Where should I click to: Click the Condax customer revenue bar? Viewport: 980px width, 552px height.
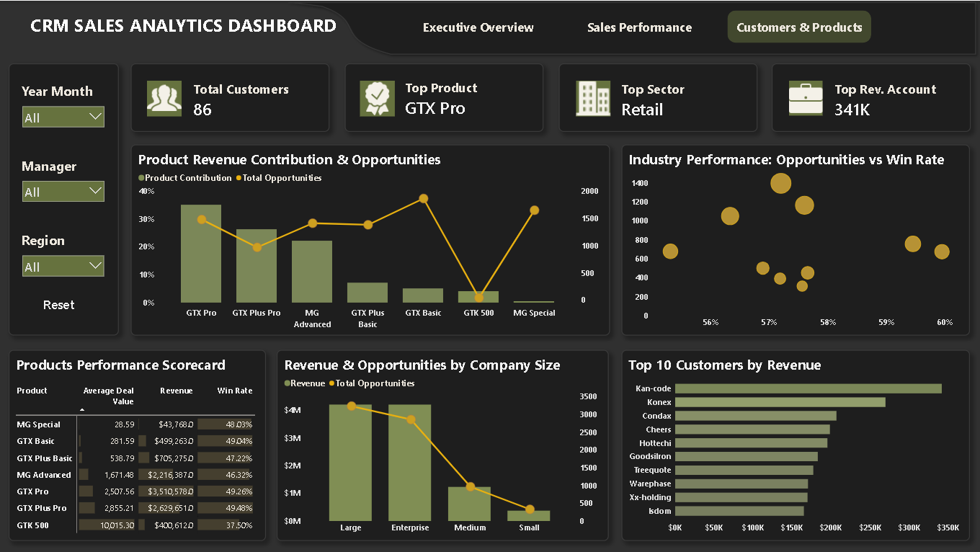[756, 416]
